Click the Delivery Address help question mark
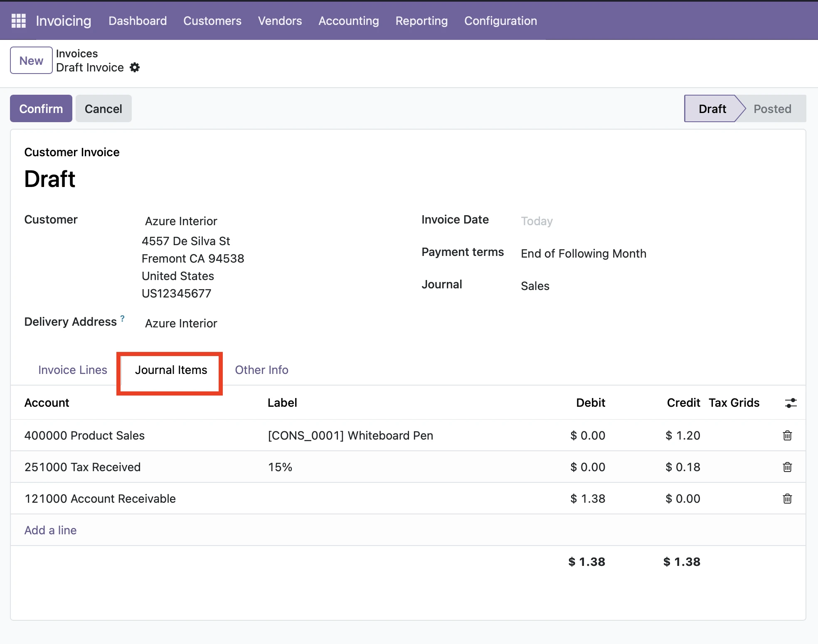Image resolution: width=818 pixels, height=644 pixels. [x=122, y=319]
